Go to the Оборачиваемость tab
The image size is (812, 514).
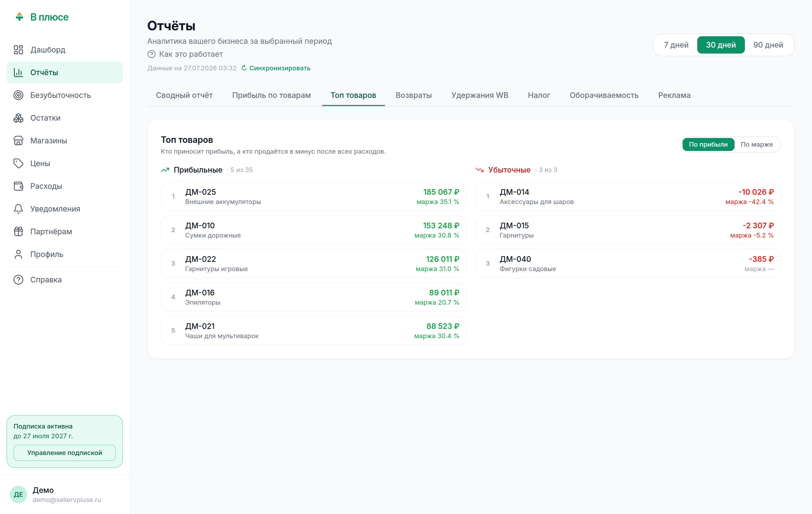604,95
